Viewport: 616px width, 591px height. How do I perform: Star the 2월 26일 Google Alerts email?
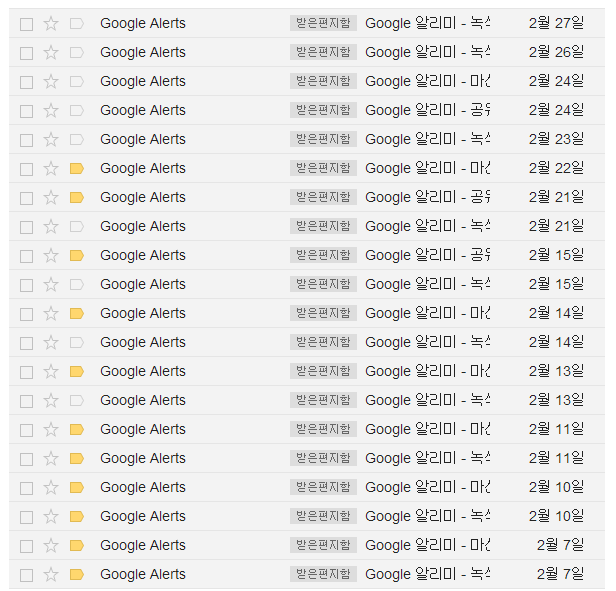pos(51,53)
